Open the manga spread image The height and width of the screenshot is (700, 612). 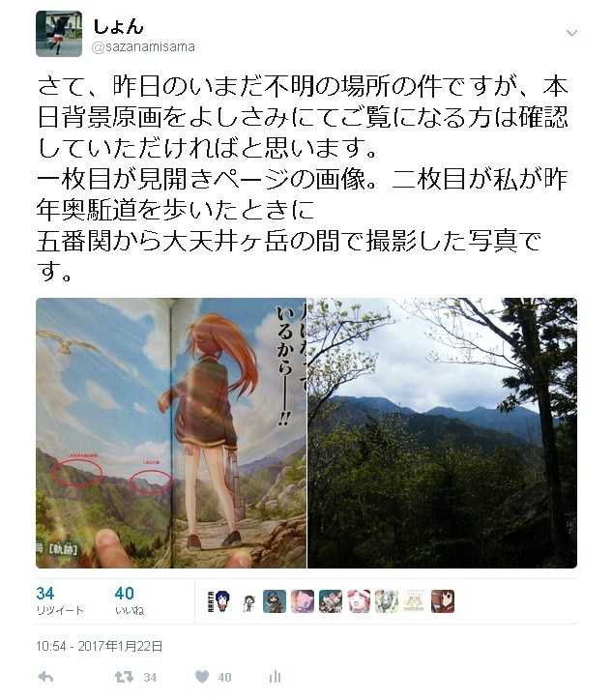pos(171,433)
